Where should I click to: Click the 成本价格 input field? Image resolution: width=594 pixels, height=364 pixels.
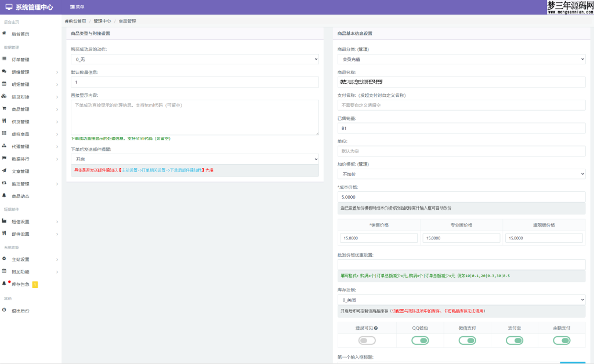click(x=461, y=197)
